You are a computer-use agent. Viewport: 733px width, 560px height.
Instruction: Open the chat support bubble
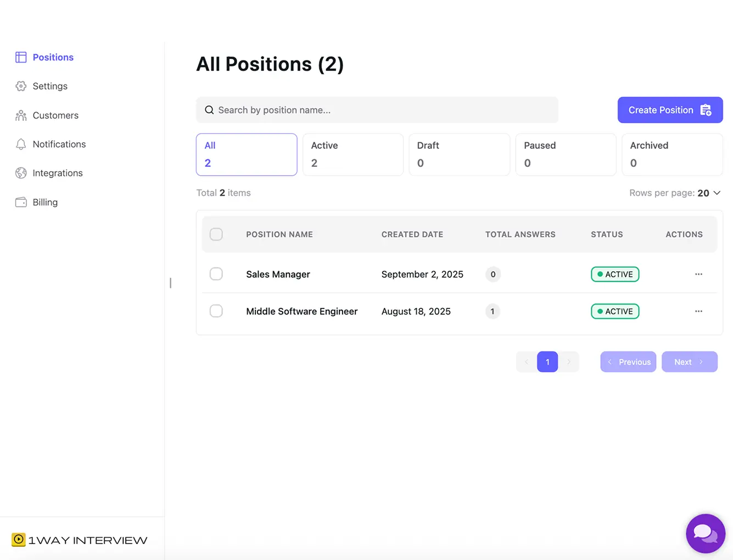click(705, 533)
